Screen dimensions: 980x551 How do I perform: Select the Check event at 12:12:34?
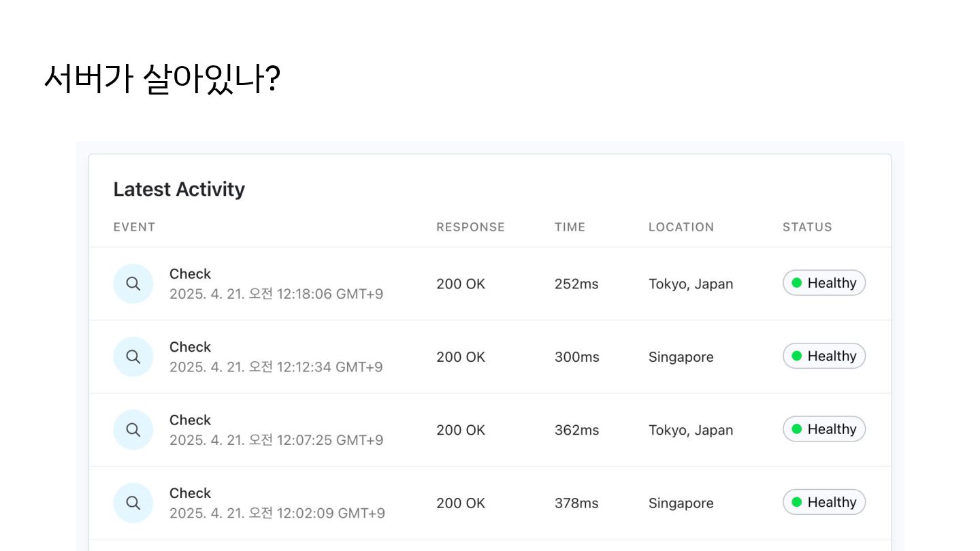pos(191,347)
